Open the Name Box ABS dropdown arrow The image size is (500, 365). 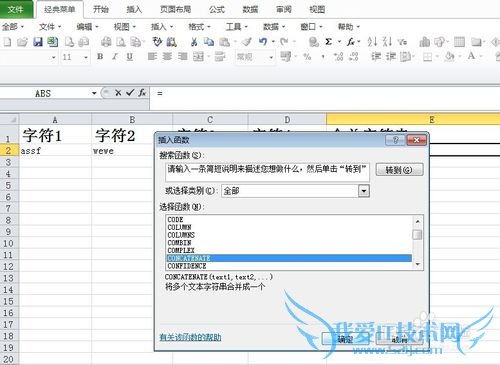tap(94, 93)
